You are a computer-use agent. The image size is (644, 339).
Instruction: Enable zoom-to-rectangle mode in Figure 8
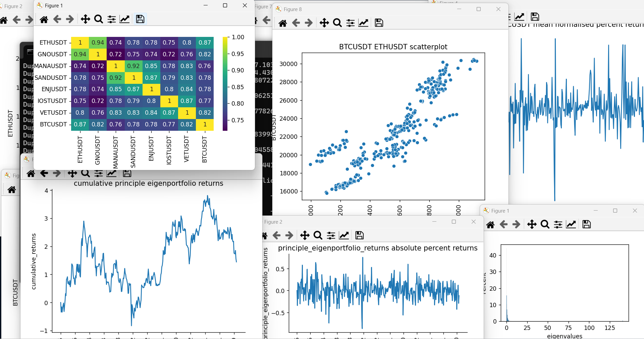point(337,23)
